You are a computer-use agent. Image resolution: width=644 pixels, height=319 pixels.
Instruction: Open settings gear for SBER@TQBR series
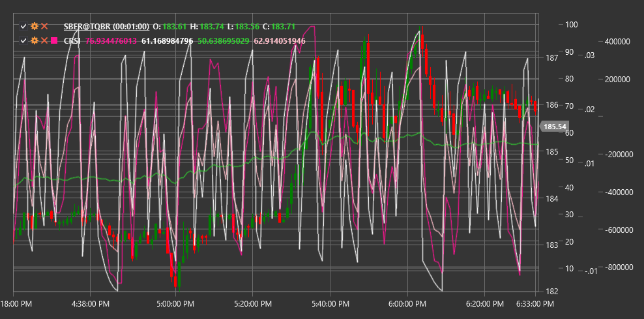pyautogui.click(x=35, y=27)
